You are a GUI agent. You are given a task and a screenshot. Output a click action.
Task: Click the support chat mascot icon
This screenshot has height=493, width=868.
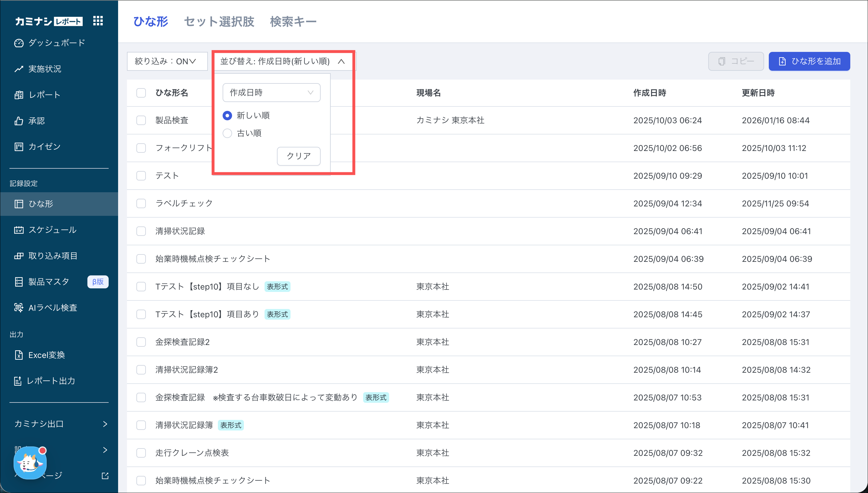pyautogui.click(x=30, y=463)
